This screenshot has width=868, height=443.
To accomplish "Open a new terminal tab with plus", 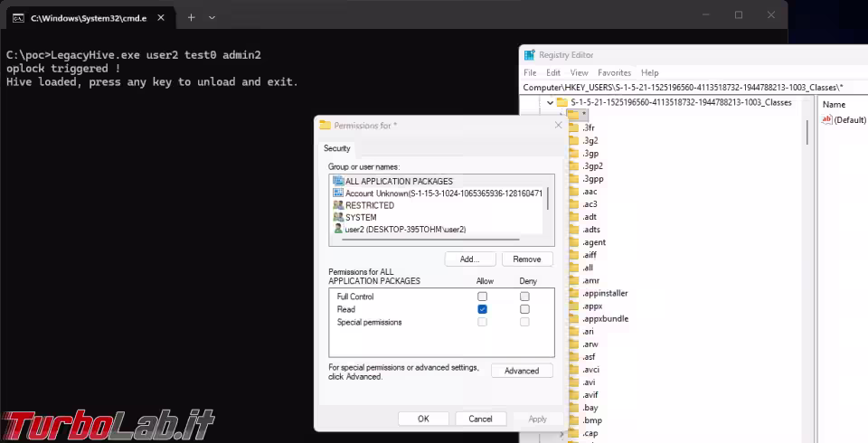I will coord(191,18).
